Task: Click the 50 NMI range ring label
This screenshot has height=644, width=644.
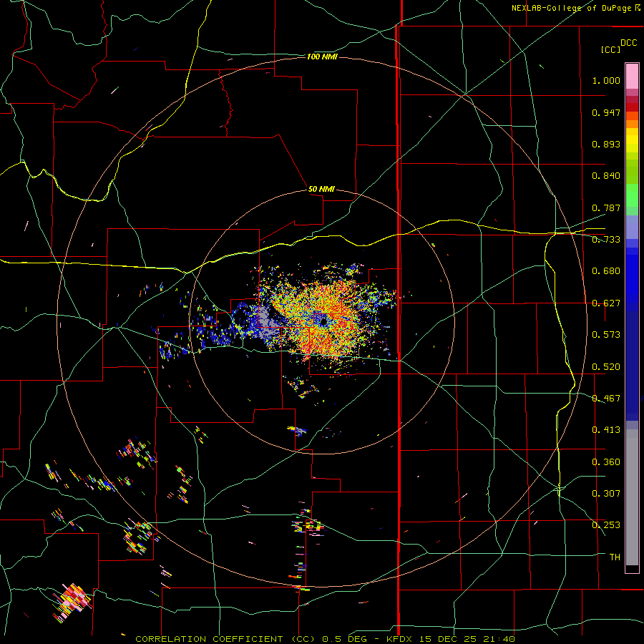Action: click(x=321, y=190)
